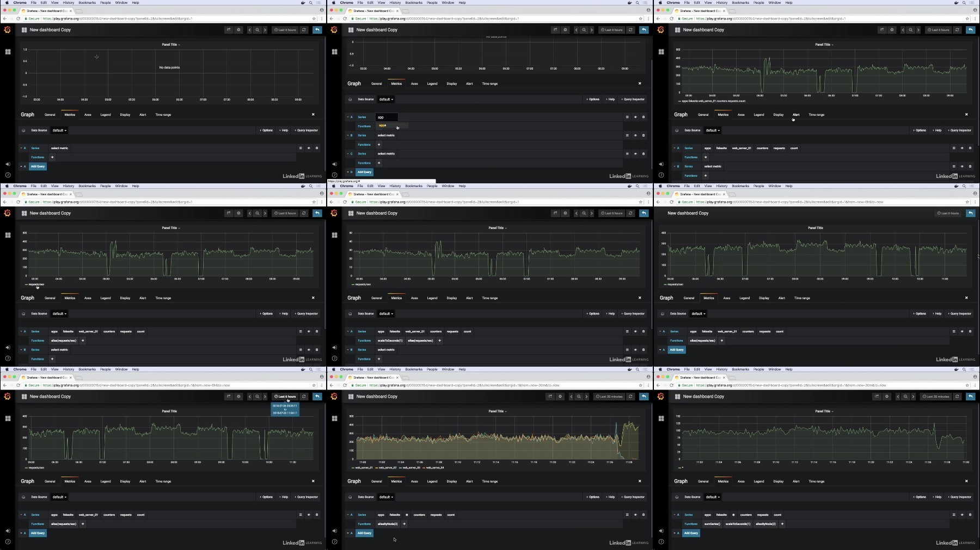Bookmark star in top-left Chrome address bar
Image resolution: width=980 pixels, height=550 pixels.
[314, 18]
